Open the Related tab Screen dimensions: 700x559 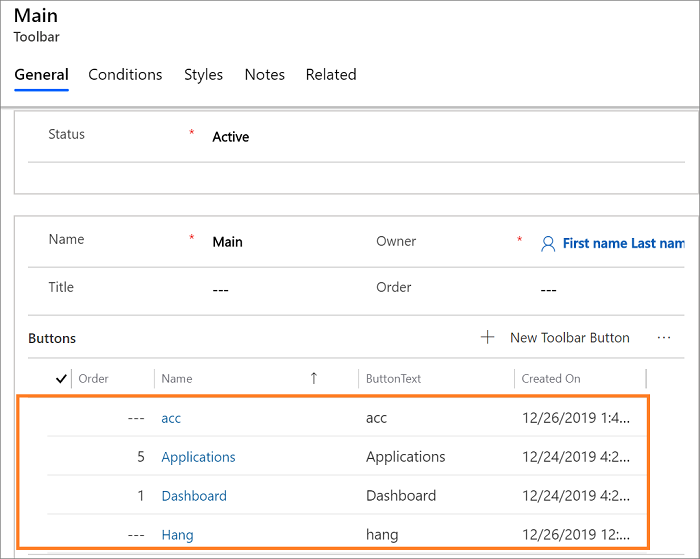coord(331,75)
